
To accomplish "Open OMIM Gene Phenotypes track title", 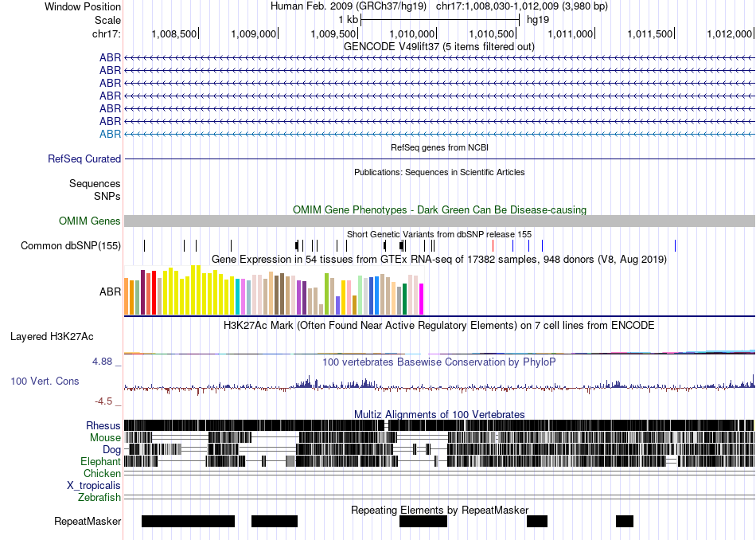I will click(439, 210).
